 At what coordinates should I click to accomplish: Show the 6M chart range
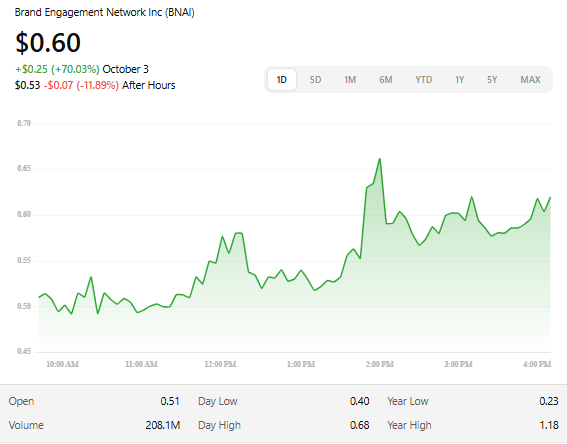tap(386, 80)
